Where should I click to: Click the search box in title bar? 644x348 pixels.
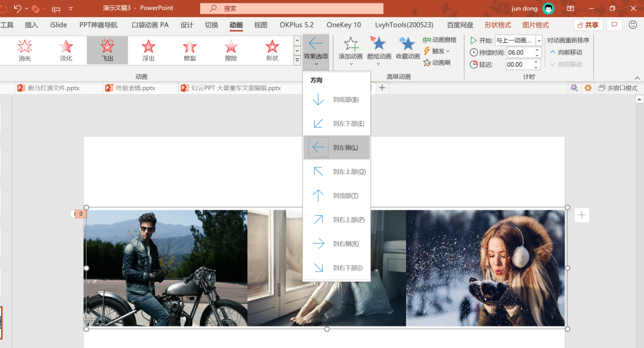[292, 8]
